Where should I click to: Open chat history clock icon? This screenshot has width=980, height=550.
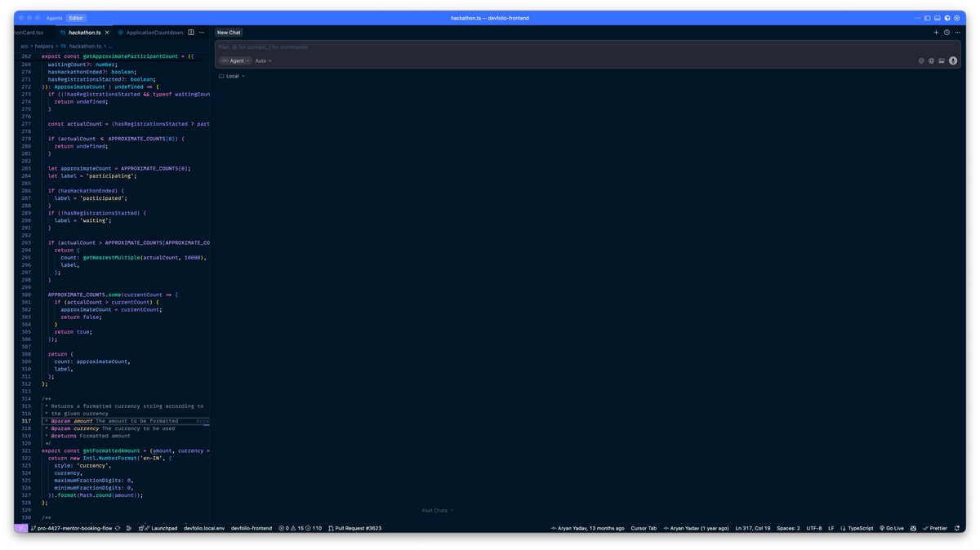pos(947,33)
